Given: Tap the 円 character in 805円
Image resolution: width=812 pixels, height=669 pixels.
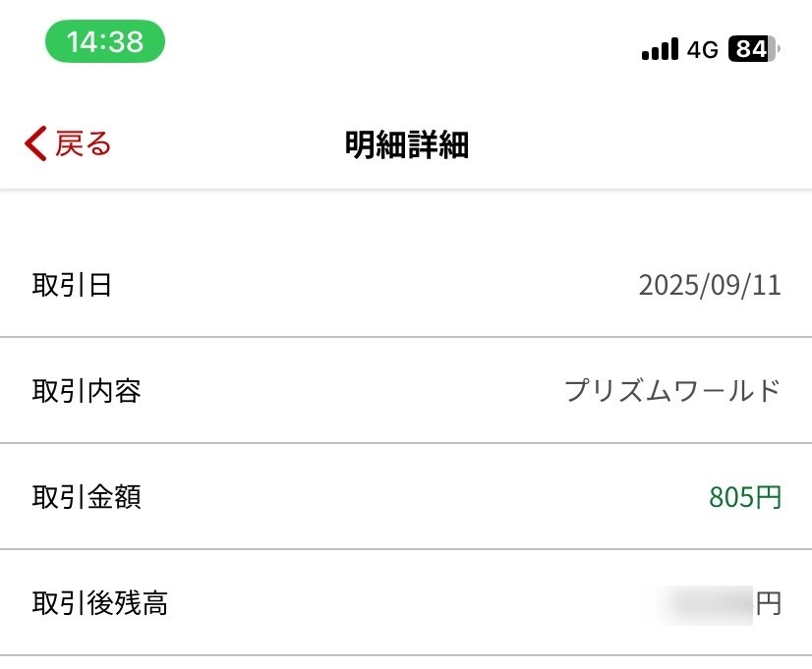Looking at the screenshot, I should tap(769, 497).
